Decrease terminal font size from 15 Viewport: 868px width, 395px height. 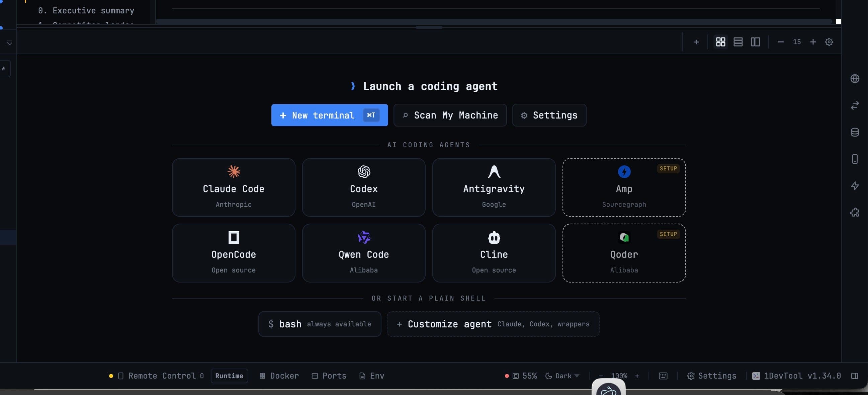781,42
